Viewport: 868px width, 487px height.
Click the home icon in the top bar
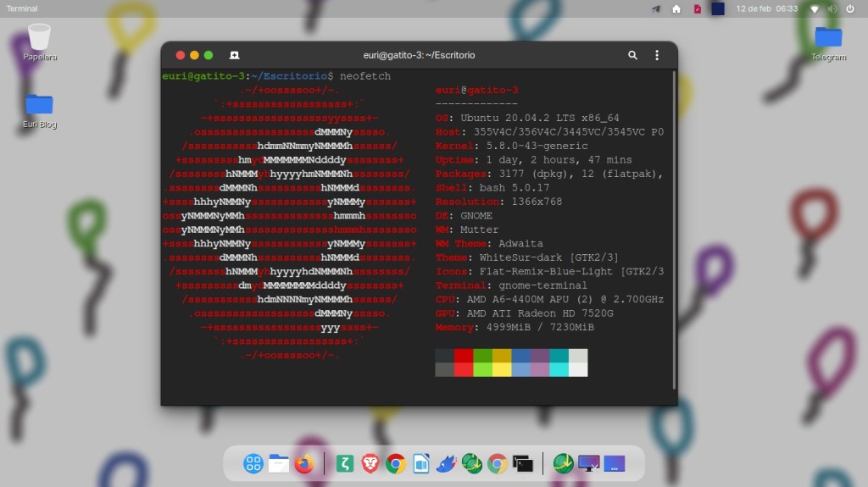676,8
